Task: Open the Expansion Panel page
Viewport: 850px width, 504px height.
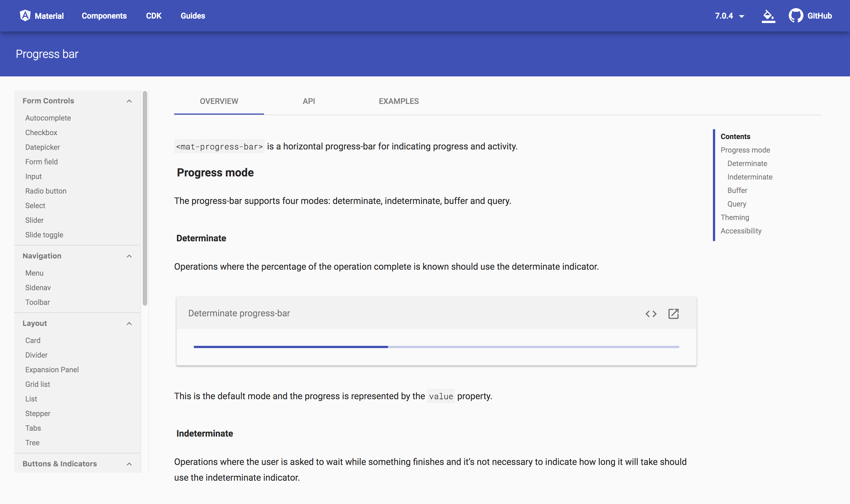Action: (x=52, y=369)
